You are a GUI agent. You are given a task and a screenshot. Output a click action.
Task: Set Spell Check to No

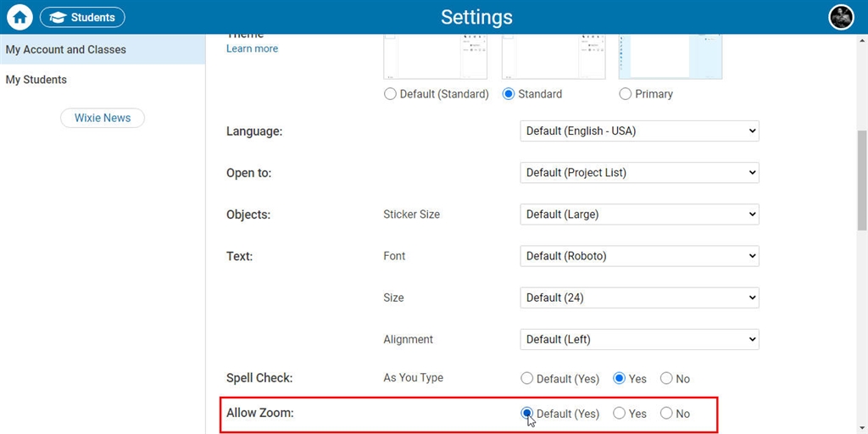(666, 379)
